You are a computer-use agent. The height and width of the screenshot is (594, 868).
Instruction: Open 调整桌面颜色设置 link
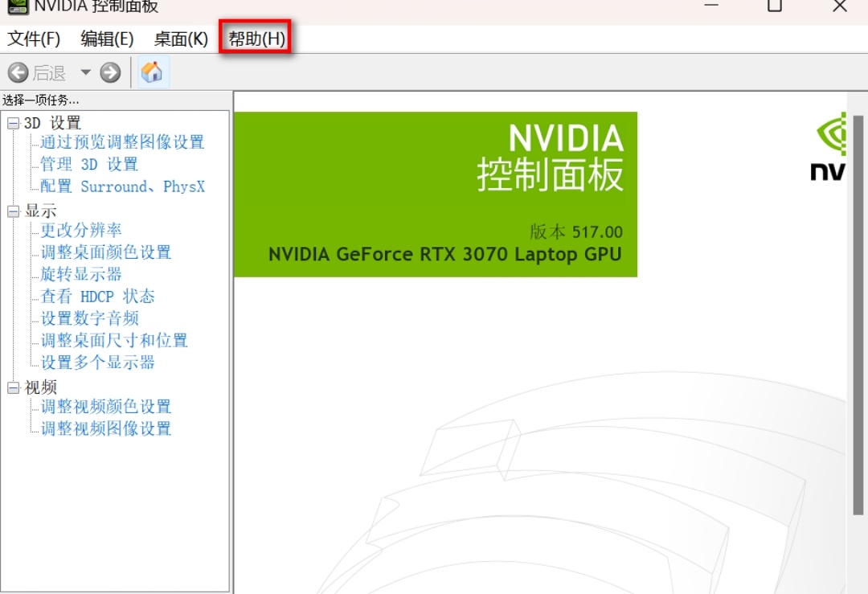click(106, 252)
